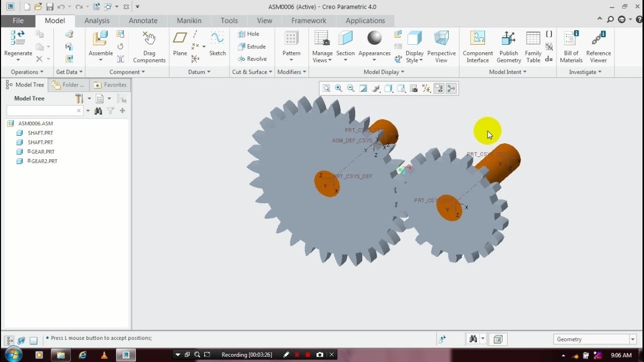Open the Family Table
The height and width of the screenshot is (362, 644).
533,47
